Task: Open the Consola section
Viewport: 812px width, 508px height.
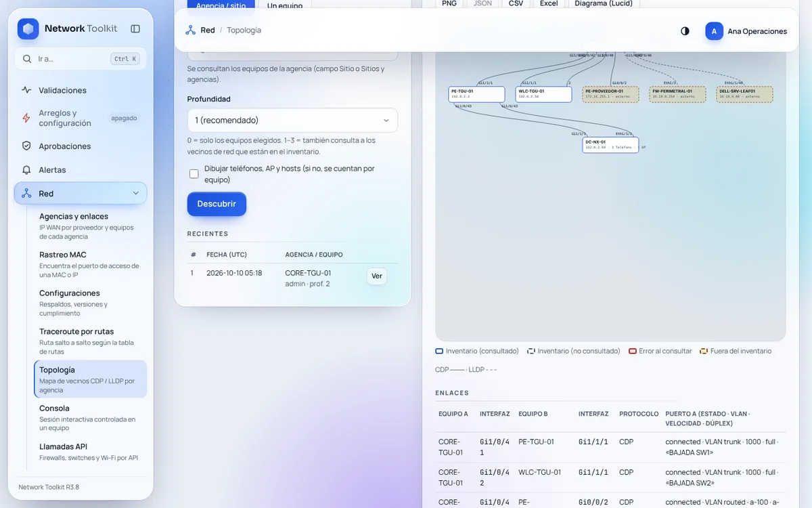Action: tap(90, 418)
